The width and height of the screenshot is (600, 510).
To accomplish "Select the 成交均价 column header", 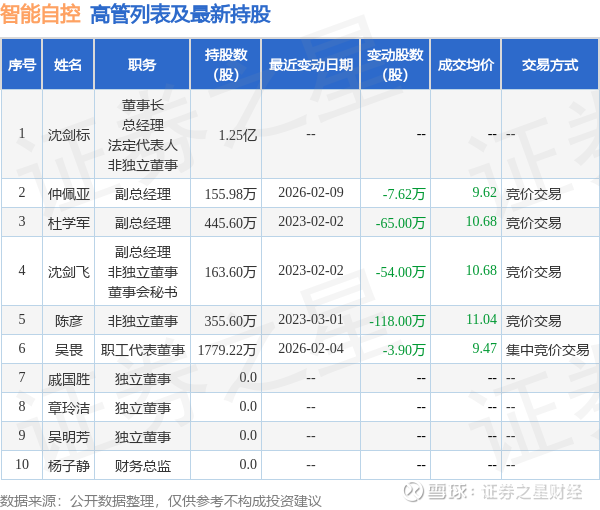I will 466,65.
